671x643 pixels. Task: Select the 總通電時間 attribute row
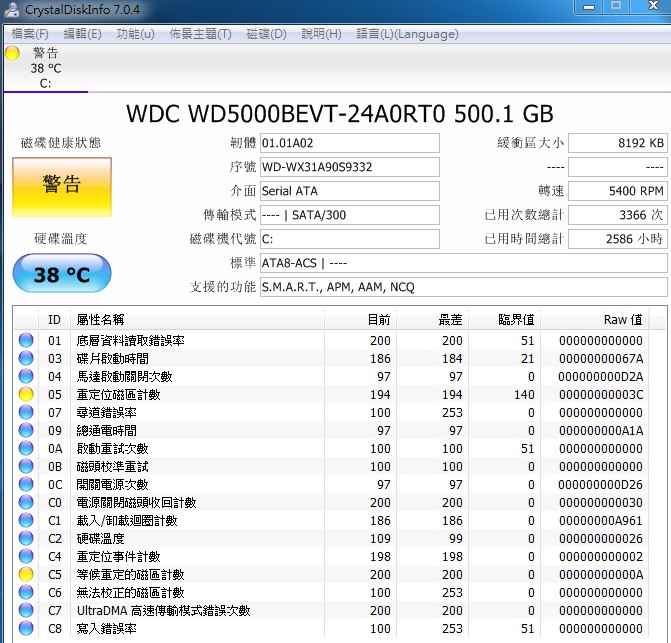332,430
